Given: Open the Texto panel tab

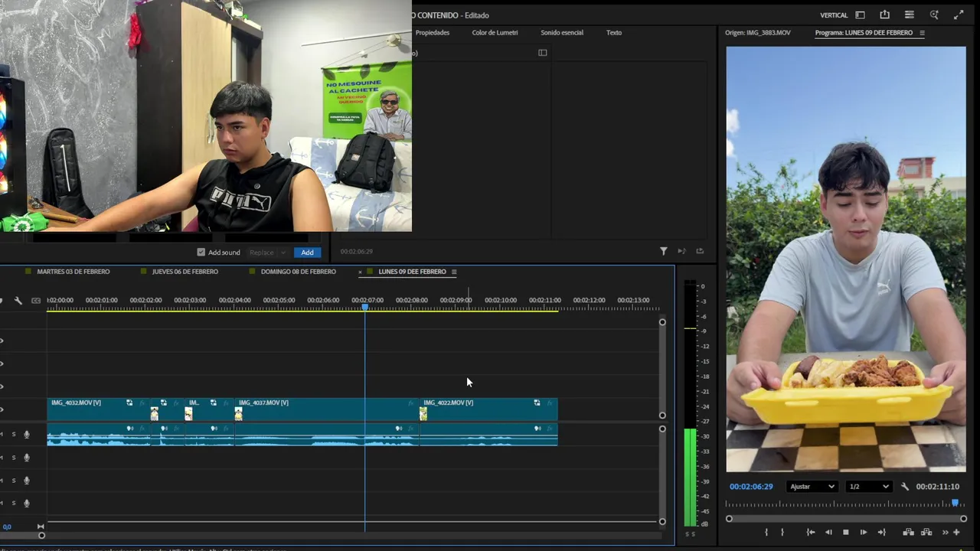Looking at the screenshot, I should point(614,33).
